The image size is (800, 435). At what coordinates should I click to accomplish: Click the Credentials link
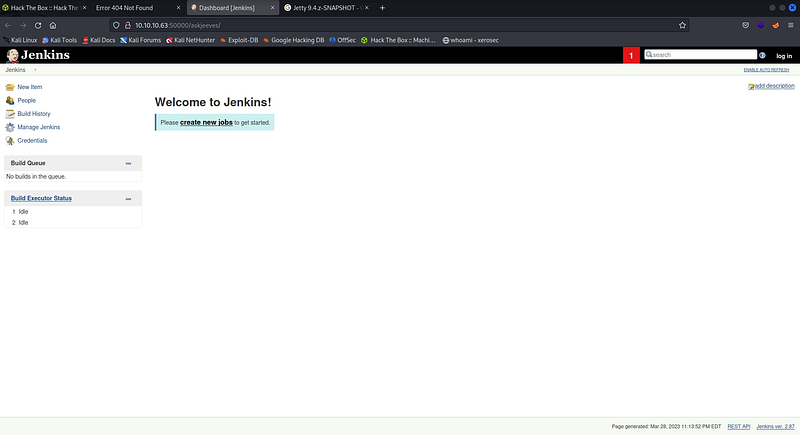(x=32, y=140)
